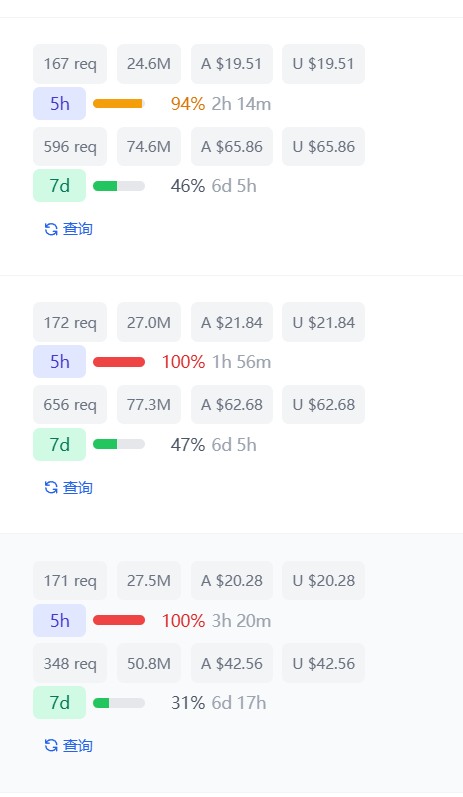Select the 7d badge beside 46%

coord(59,186)
